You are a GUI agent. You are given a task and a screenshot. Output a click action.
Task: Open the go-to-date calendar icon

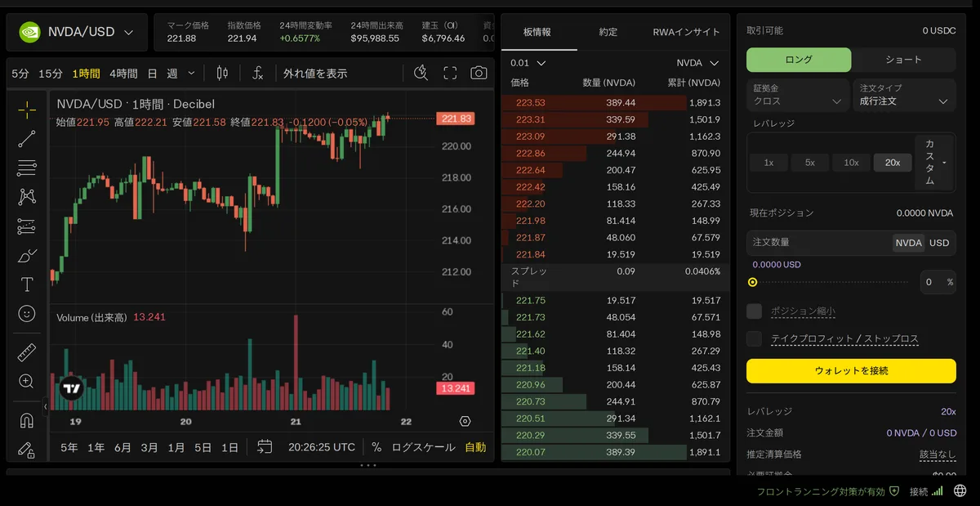coord(265,447)
